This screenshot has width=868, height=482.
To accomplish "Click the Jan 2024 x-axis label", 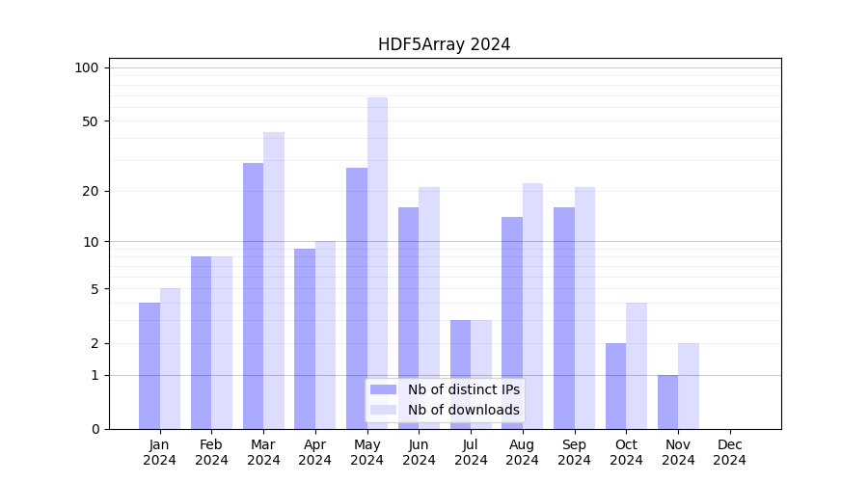I will [159, 452].
